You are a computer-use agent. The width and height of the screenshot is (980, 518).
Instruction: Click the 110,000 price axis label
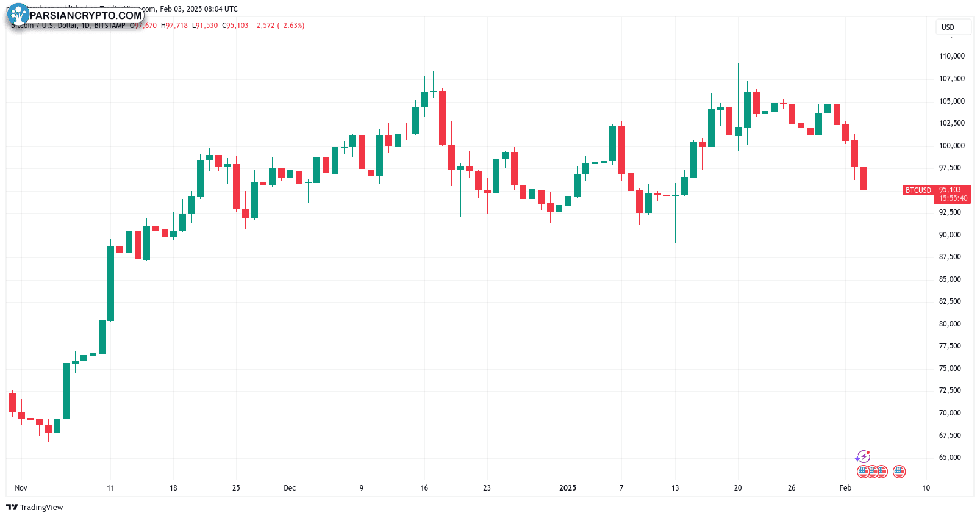[952, 56]
